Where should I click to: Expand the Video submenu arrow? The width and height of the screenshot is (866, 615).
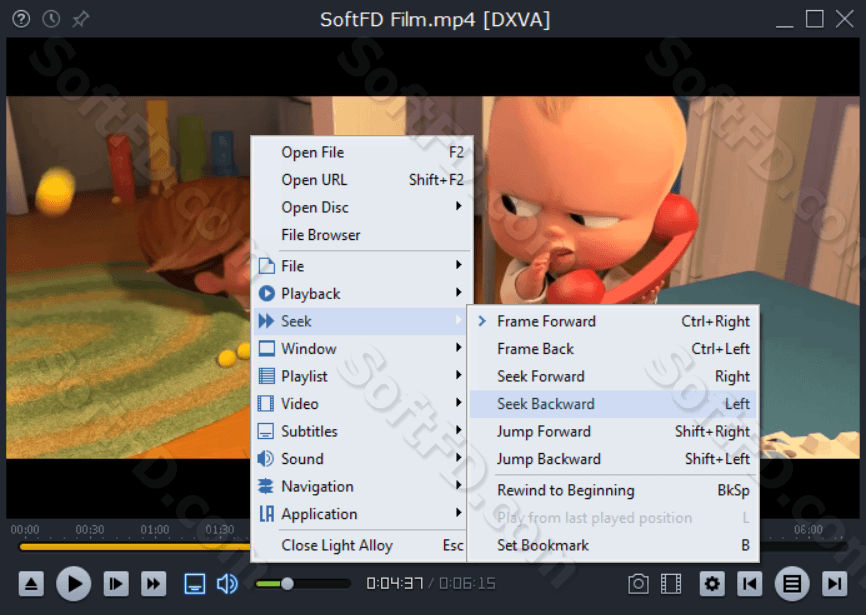click(458, 402)
